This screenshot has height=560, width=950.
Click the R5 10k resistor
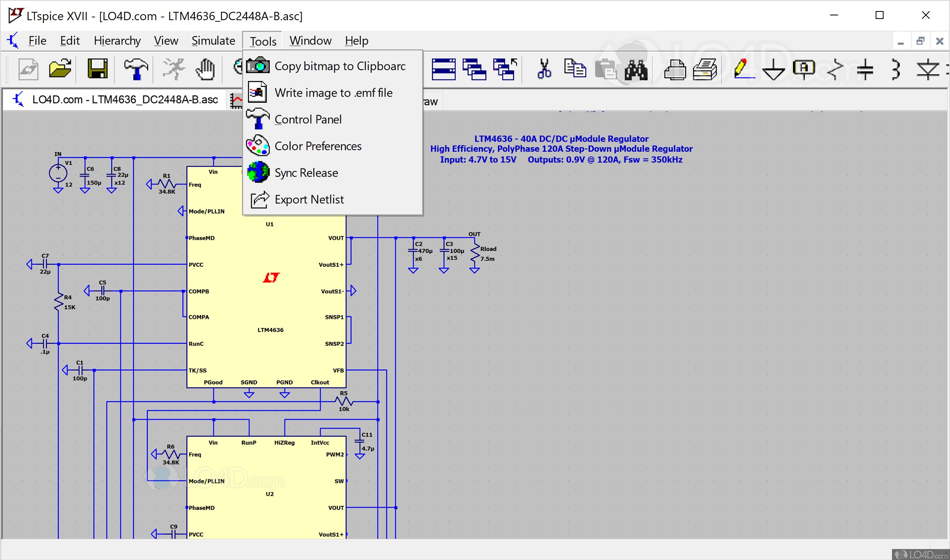click(344, 402)
